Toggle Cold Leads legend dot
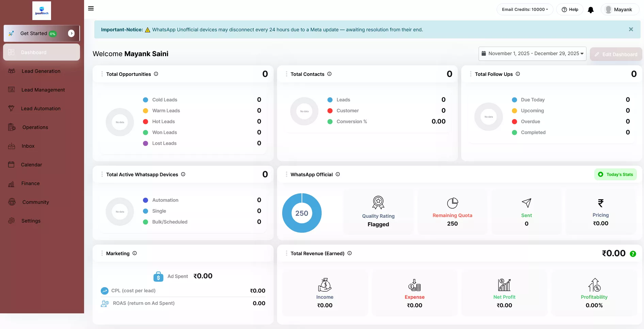This screenshot has height=329, width=644. 146,100
